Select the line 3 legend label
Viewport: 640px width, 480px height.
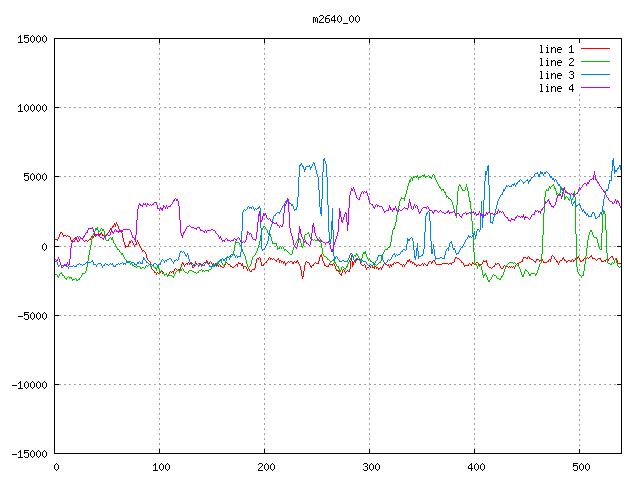[556, 75]
